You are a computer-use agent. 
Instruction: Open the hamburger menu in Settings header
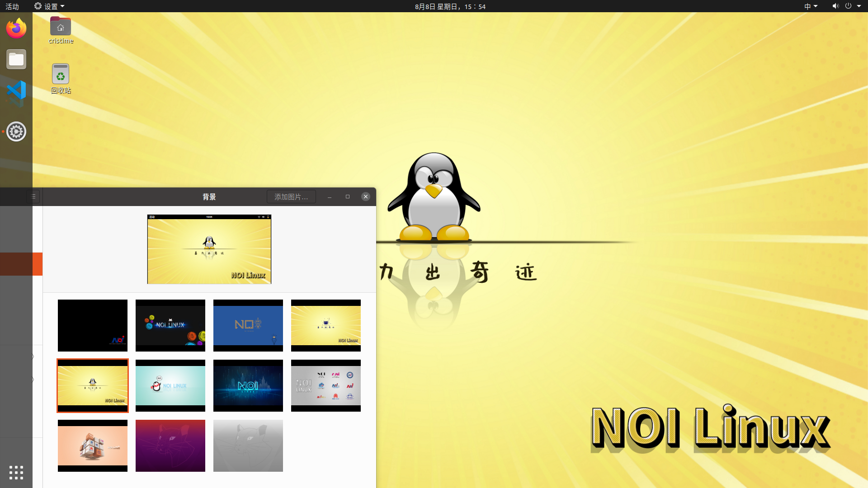coord(33,197)
